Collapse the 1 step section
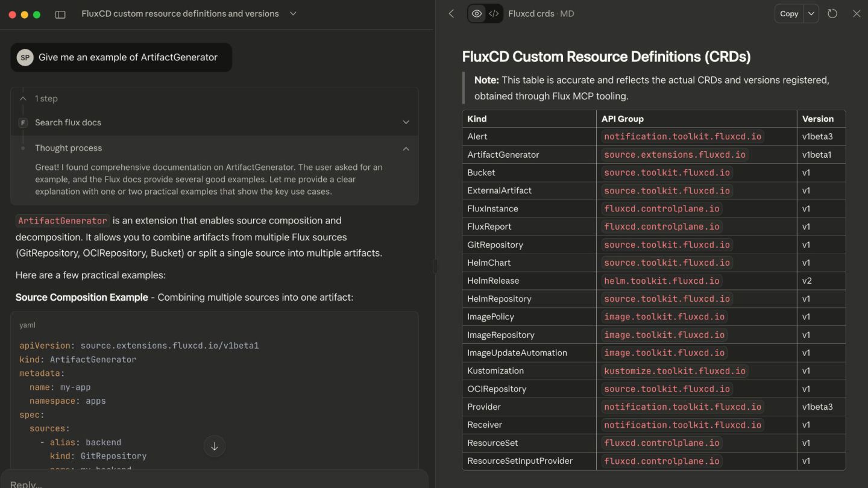 coord(23,98)
